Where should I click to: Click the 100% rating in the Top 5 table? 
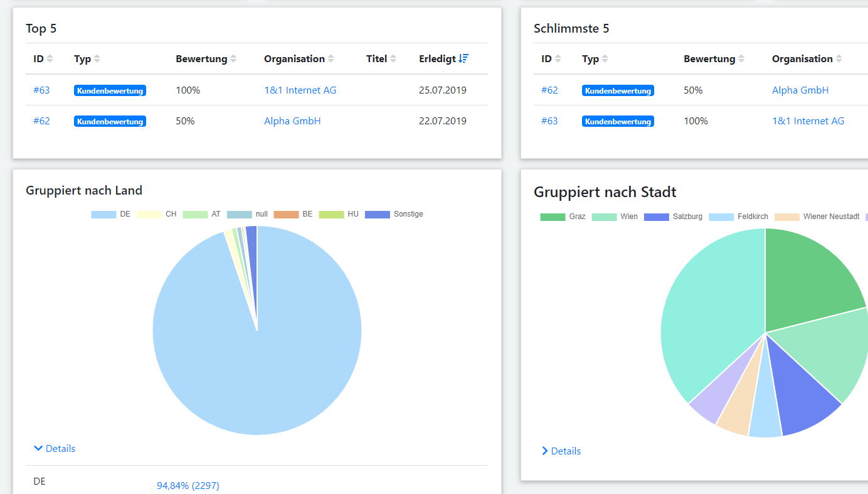pos(188,90)
